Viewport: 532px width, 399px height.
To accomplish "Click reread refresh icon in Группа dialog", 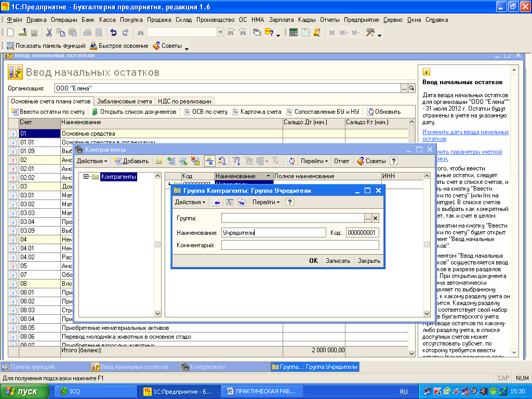I will click(x=230, y=202).
